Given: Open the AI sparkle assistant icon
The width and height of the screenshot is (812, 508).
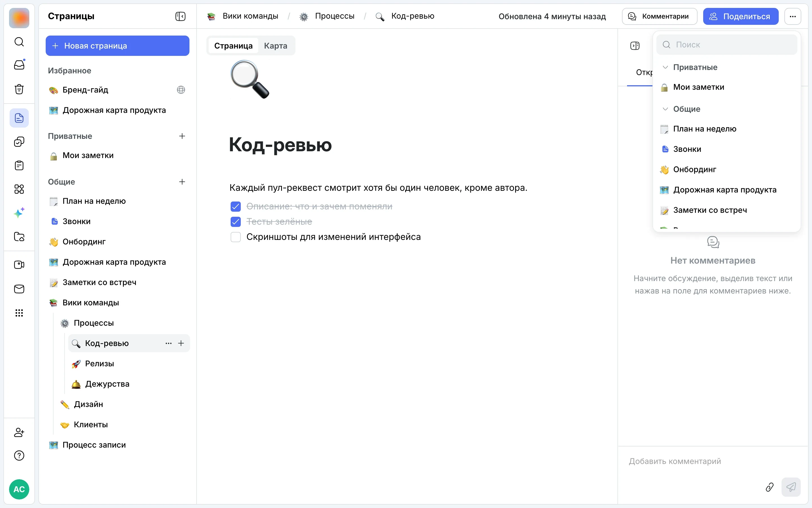Looking at the screenshot, I should [x=19, y=213].
